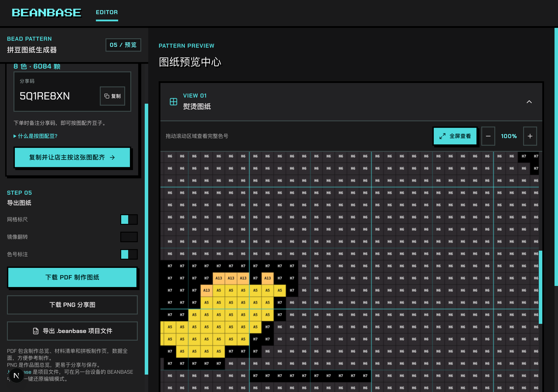
Task: Click the 导出图纸 step heading
Action: pyautogui.click(x=19, y=203)
